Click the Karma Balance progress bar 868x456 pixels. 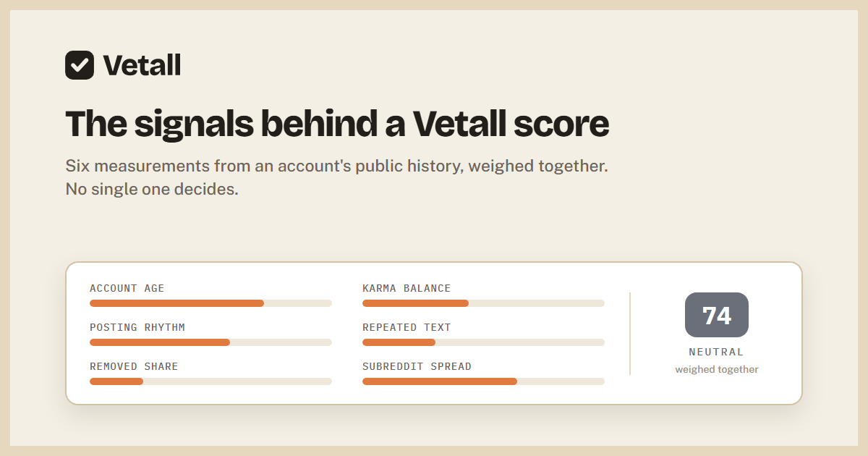(483, 303)
